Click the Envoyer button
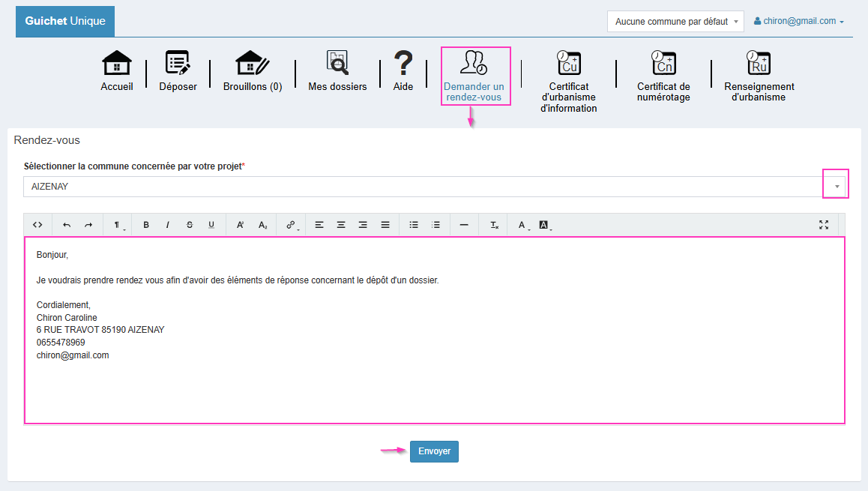Screen dimensions: 868x491 point(434,451)
